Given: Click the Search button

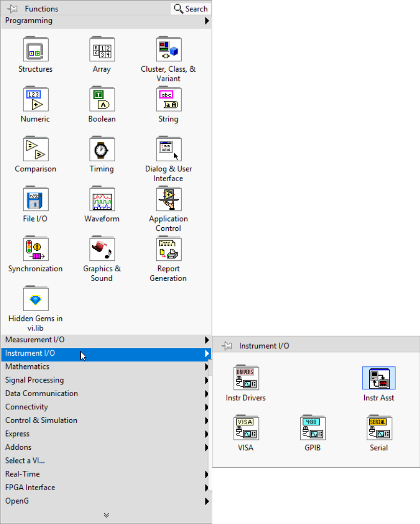Looking at the screenshot, I should 190,8.
